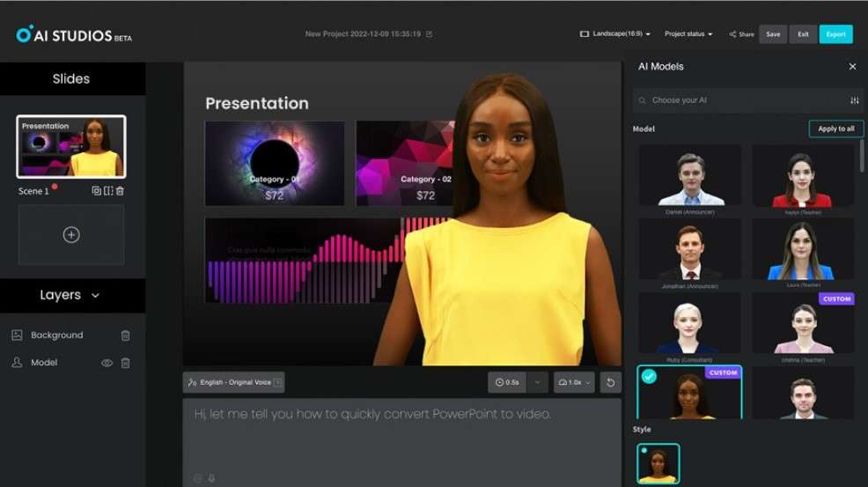Duplicate Scene 1 with the copy icon
Image resolution: width=868 pixels, height=487 pixels.
(x=96, y=190)
